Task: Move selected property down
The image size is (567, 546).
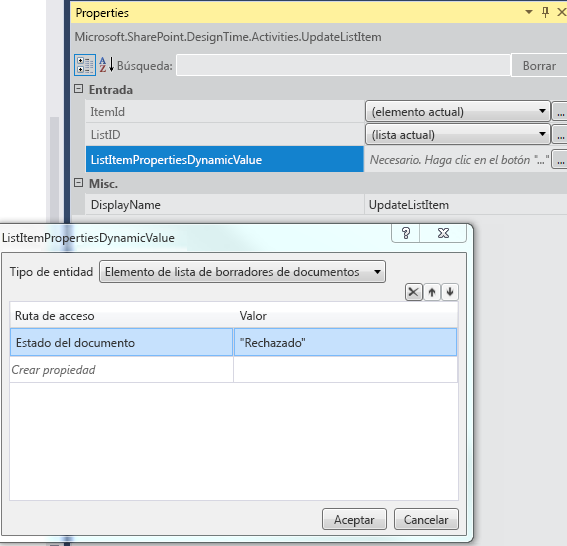Action: click(x=450, y=292)
